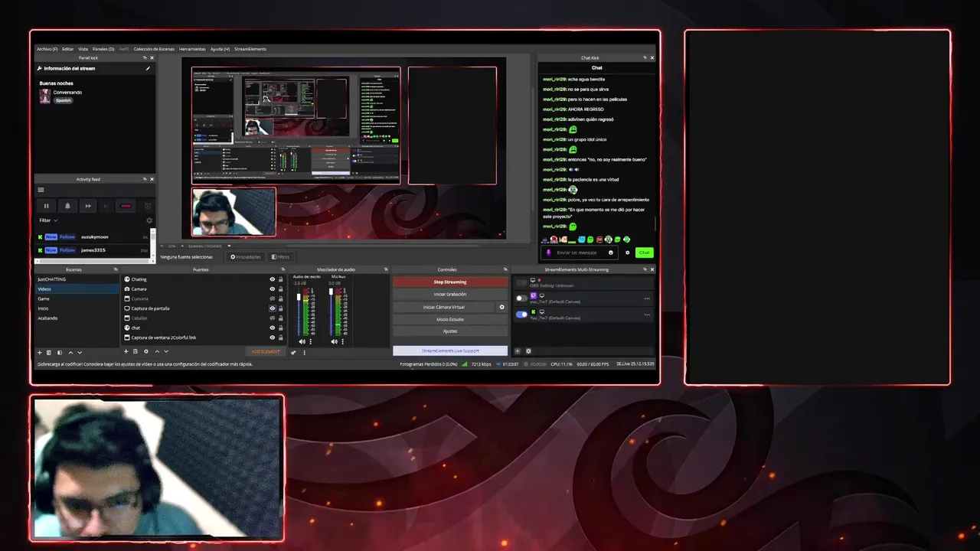Viewport: 980px width, 551px height.
Task: Mute the Mic/Aux speaker icon
Action: click(334, 341)
